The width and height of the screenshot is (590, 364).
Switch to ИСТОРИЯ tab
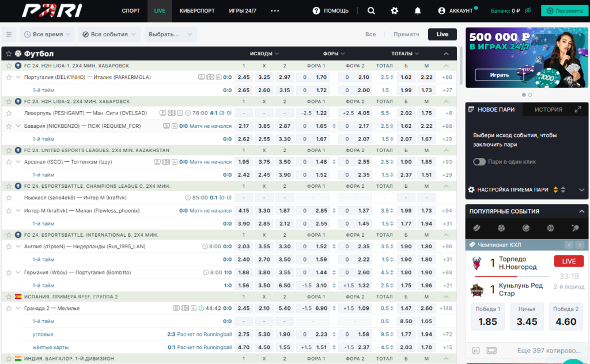[x=549, y=109]
